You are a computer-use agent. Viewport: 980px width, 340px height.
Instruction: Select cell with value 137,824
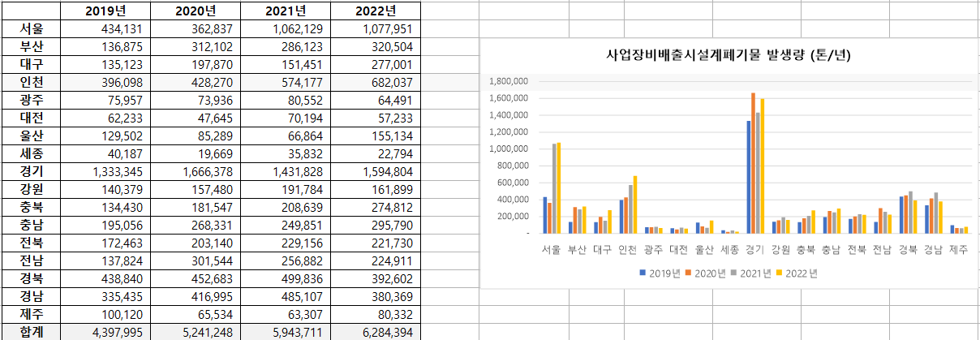pyautogui.click(x=105, y=260)
